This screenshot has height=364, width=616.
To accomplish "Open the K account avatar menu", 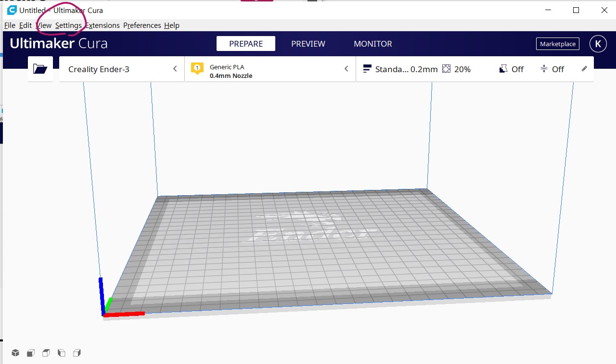I will (598, 44).
